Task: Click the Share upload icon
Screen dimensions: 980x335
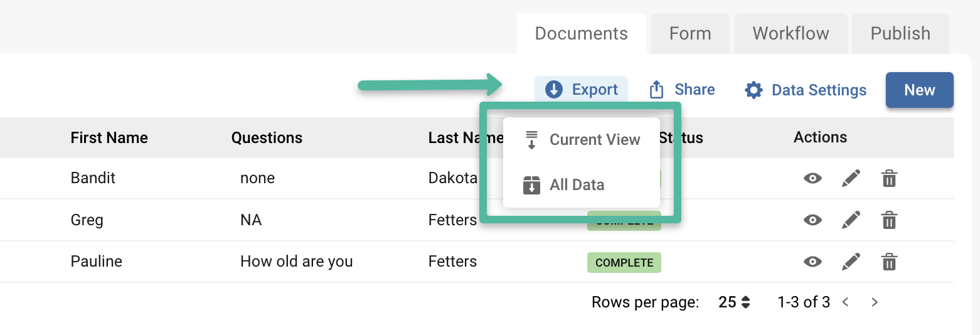Action: 656,90
